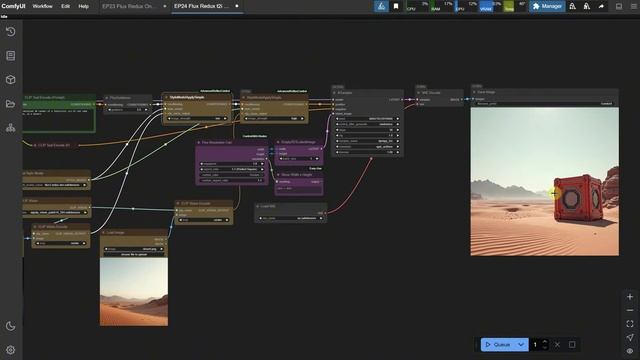Open the Queue mode dropdown arrow
The height and width of the screenshot is (360, 640).
(521, 344)
